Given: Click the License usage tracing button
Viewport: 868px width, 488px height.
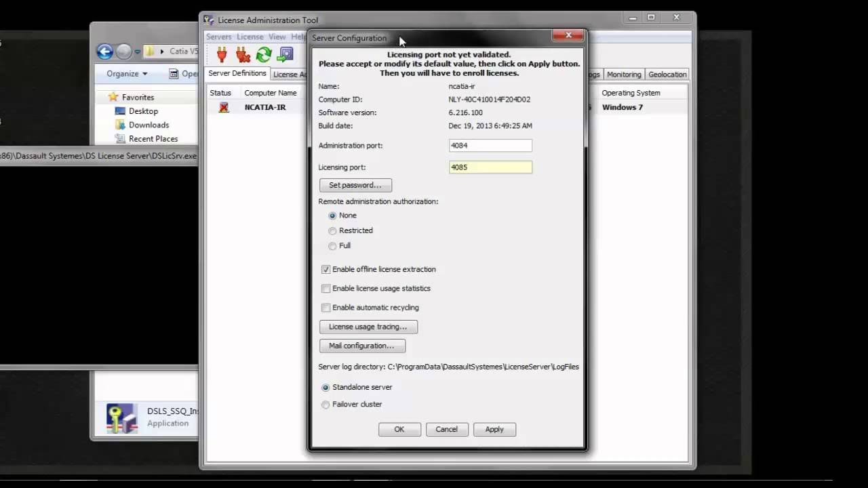Looking at the screenshot, I should pos(368,327).
